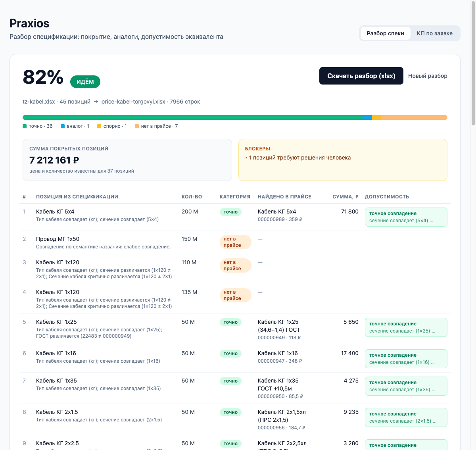Image resolution: width=476 pixels, height=450 pixels.
Task: Click the orange segment of coverage bar
Action: coord(414,117)
